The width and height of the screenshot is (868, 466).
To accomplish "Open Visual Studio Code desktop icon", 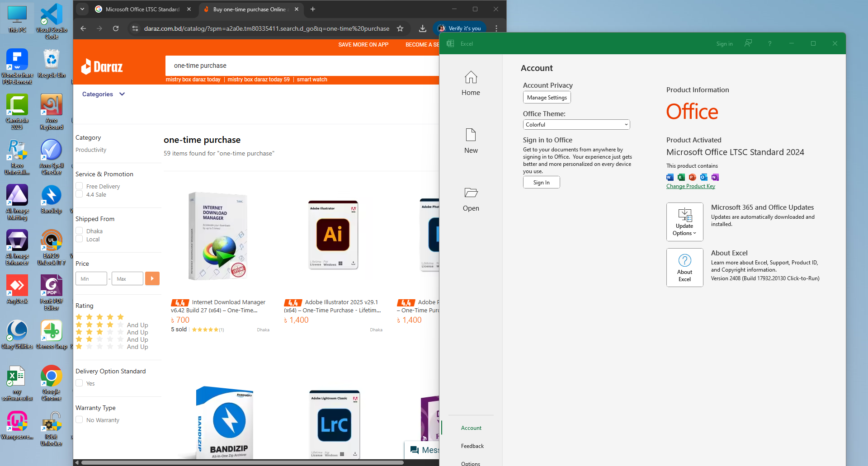I will (x=52, y=21).
